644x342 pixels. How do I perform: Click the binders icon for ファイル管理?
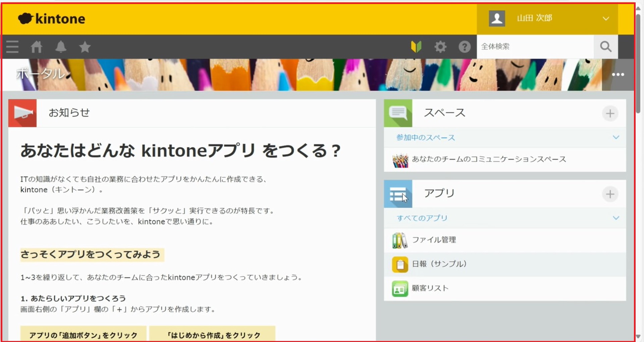coord(400,240)
